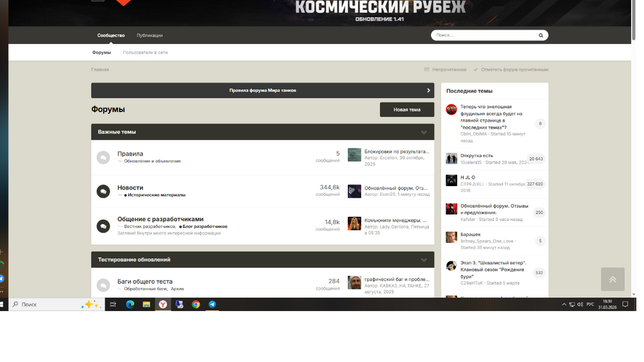
Task: Open the Архив subforum link
Action: point(177,289)
